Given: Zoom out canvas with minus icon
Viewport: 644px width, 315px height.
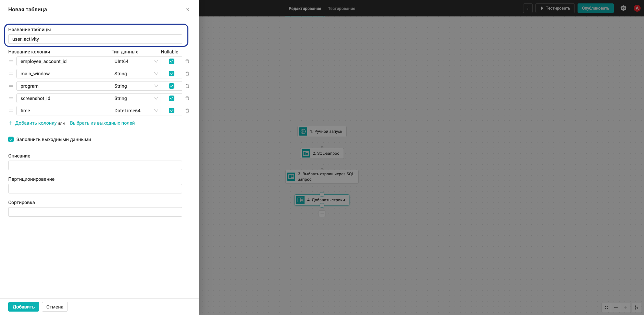Looking at the screenshot, I should coord(616,307).
